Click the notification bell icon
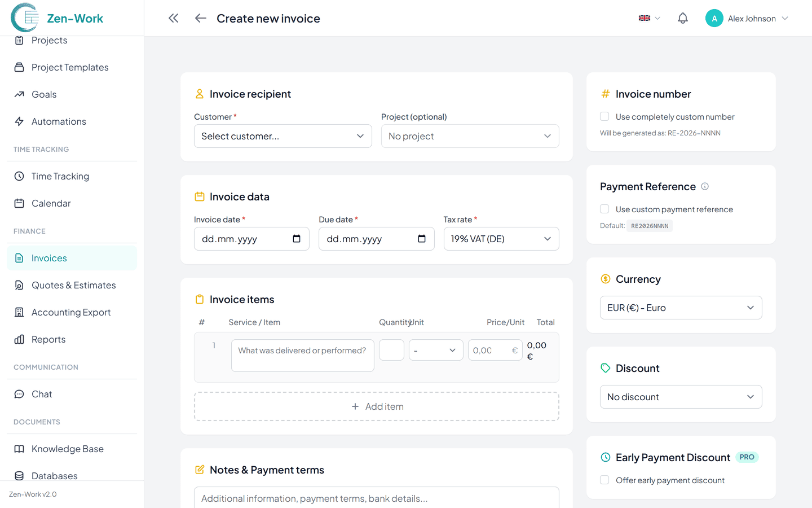Screen dimensions: 812x508 click(682, 18)
